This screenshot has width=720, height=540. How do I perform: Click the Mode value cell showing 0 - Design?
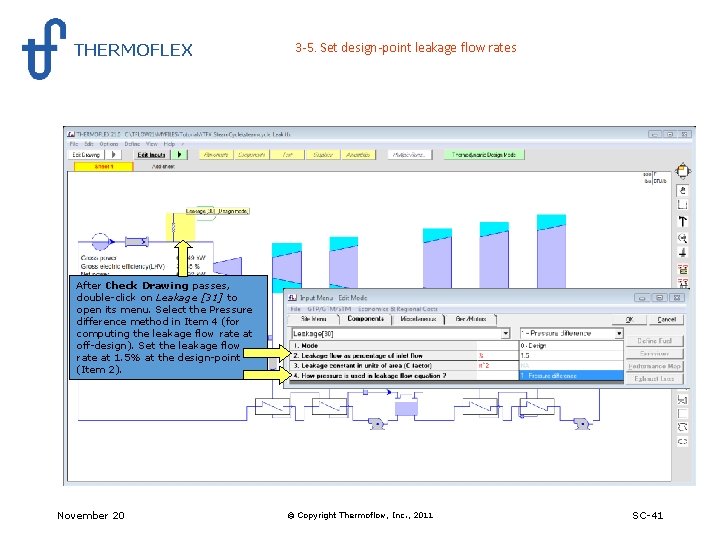(571, 345)
